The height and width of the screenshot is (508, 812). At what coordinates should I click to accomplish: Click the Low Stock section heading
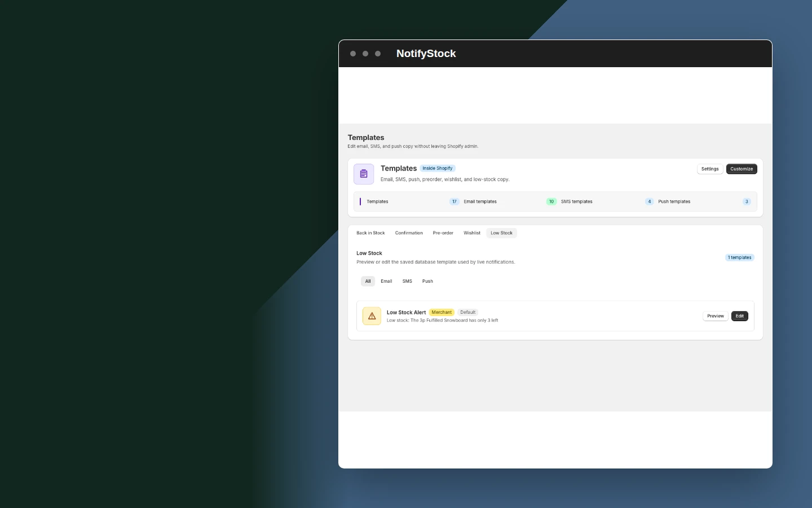point(369,253)
